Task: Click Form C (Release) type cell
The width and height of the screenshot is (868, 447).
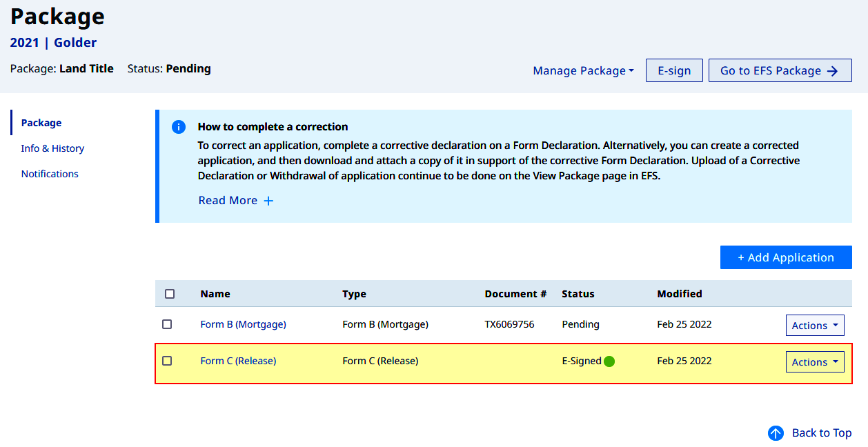Action: pos(380,361)
